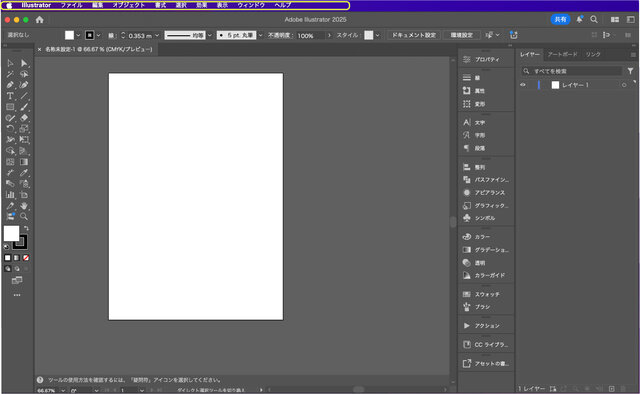Image resolution: width=640 pixels, height=394 pixels.
Task: Select the Column Graph tool
Action: tap(10, 195)
